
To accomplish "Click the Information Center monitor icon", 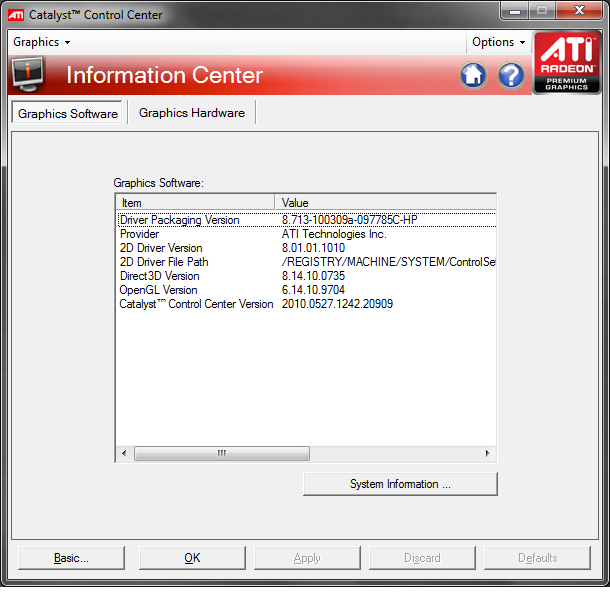I will pos(28,74).
